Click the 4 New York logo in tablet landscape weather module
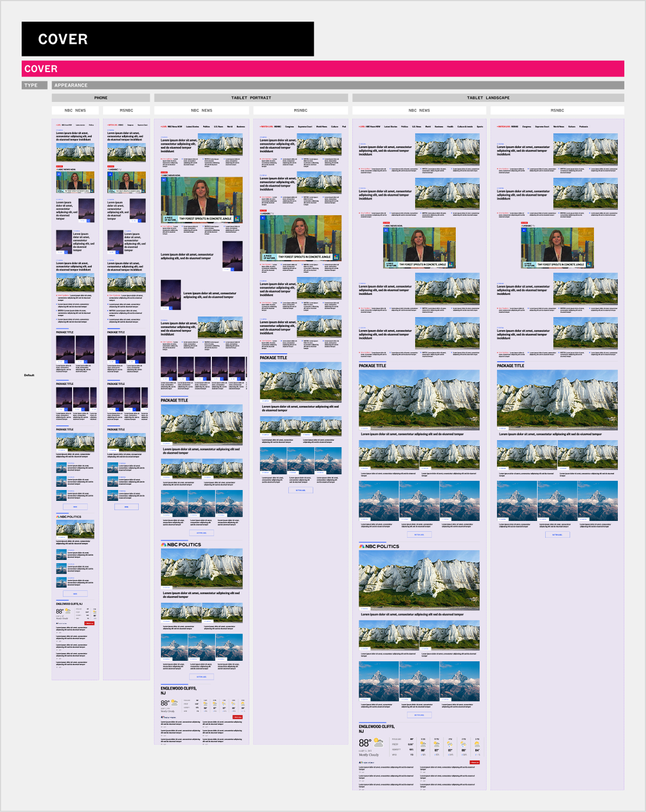This screenshot has width=646, height=812. pos(366,762)
